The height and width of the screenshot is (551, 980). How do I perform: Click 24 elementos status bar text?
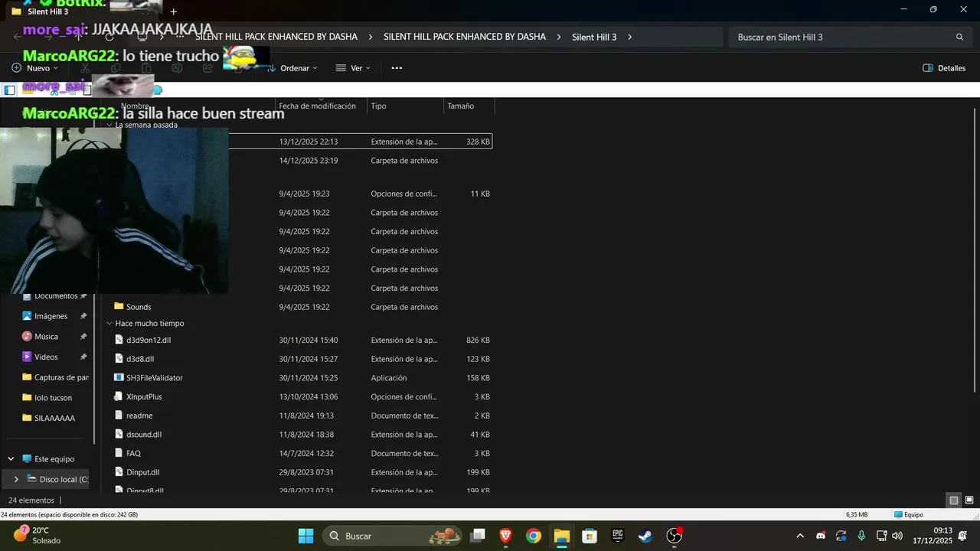[x=31, y=500]
